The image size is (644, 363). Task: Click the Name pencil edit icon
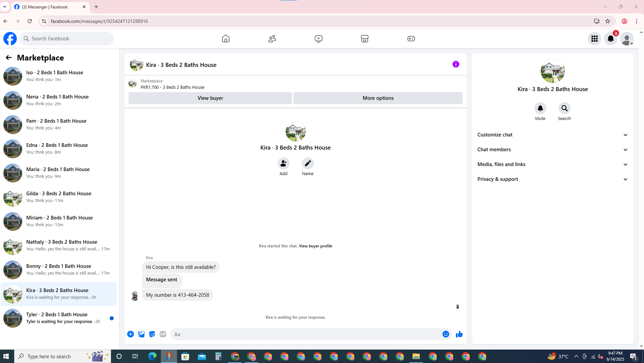[x=308, y=163]
